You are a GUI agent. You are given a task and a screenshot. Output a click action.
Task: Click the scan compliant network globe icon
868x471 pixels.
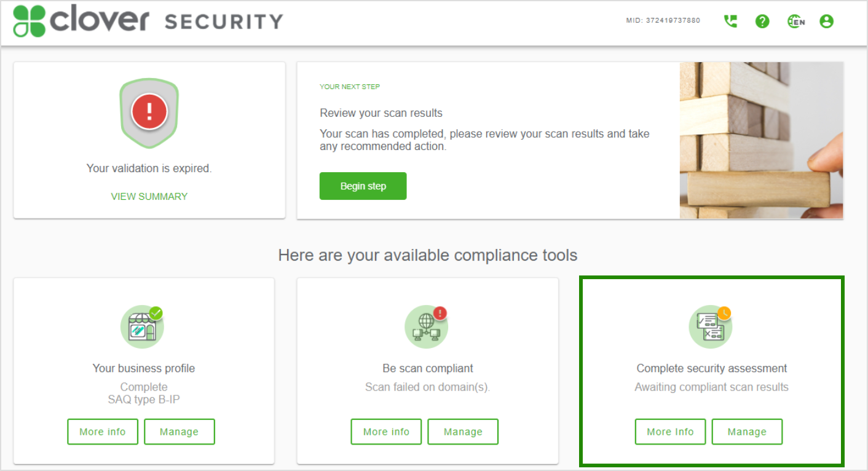point(427,326)
